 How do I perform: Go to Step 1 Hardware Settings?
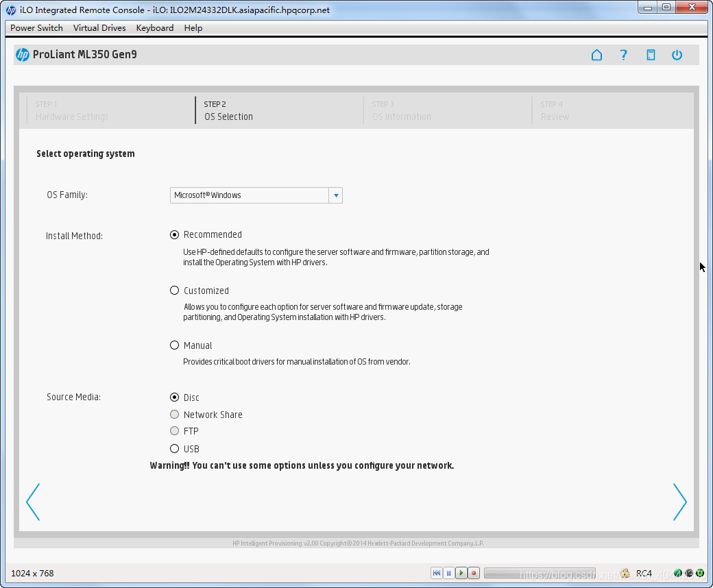point(71,110)
